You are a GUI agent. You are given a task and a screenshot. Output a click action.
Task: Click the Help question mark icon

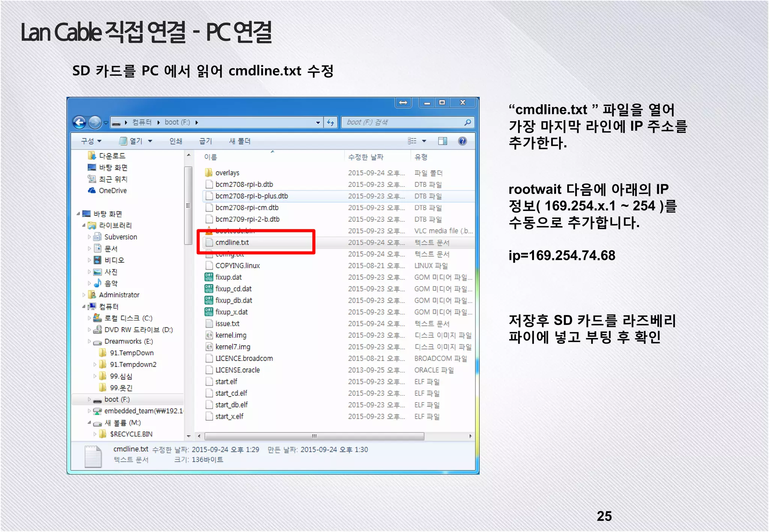pos(463,141)
